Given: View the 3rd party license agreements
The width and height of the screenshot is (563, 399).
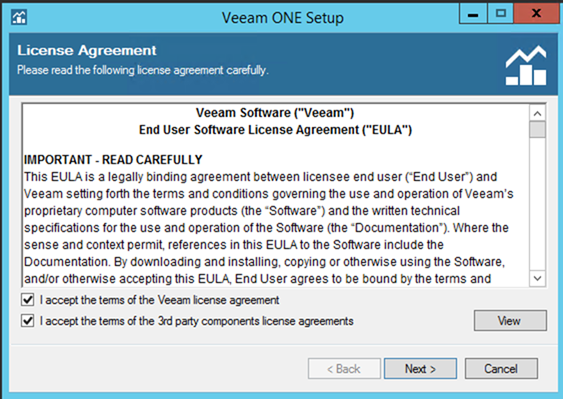Looking at the screenshot, I should 510,321.
